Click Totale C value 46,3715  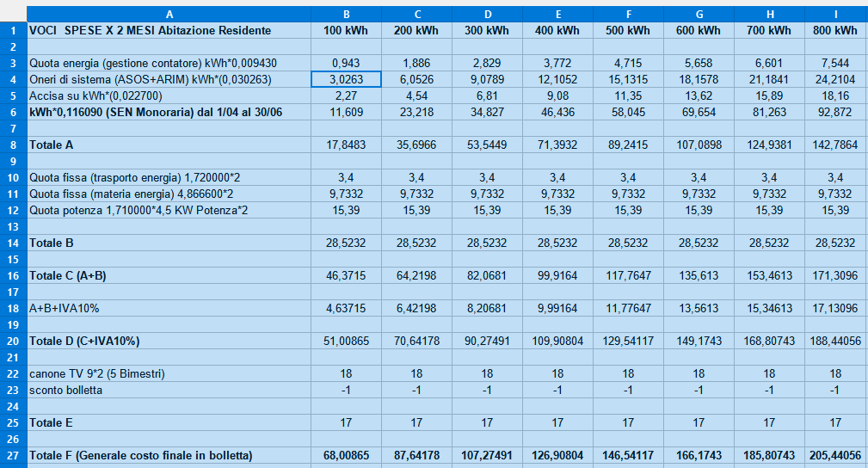(x=346, y=276)
